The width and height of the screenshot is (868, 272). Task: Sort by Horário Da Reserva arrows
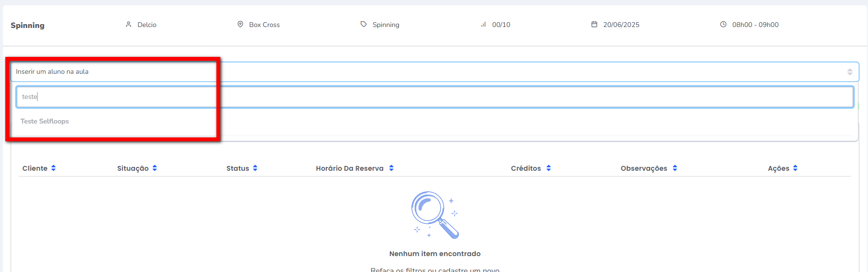[391, 168]
